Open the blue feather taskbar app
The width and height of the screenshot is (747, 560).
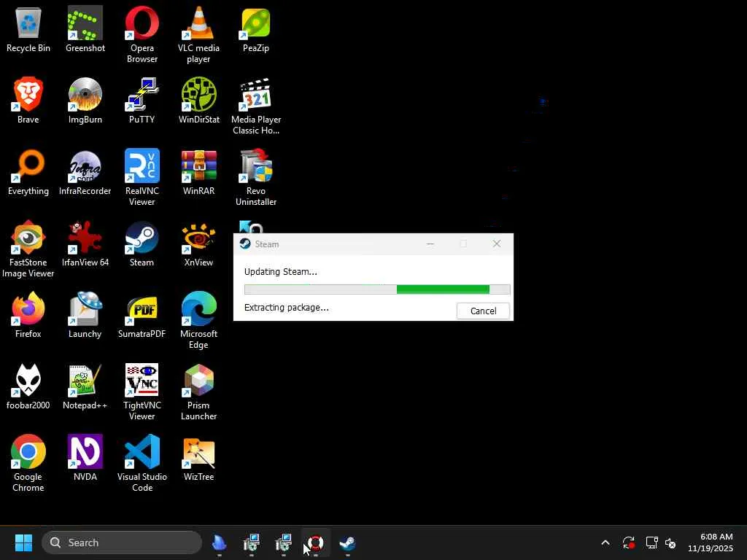pos(219,542)
